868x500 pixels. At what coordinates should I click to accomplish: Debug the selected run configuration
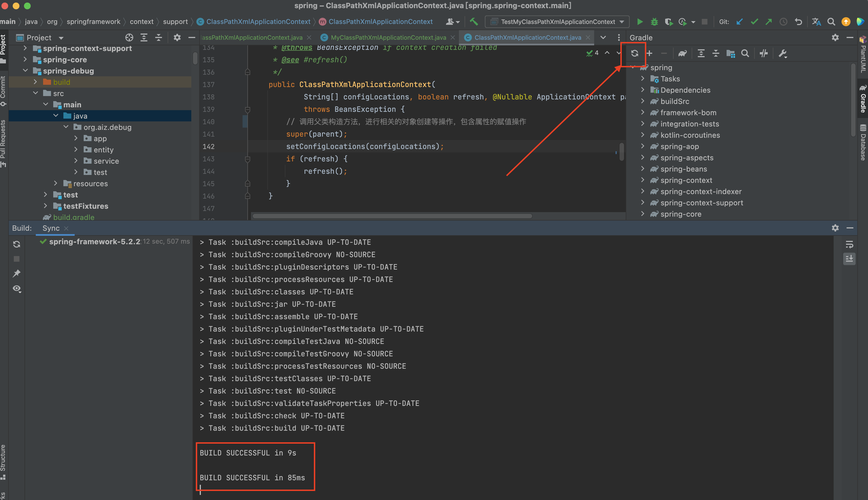[654, 22]
